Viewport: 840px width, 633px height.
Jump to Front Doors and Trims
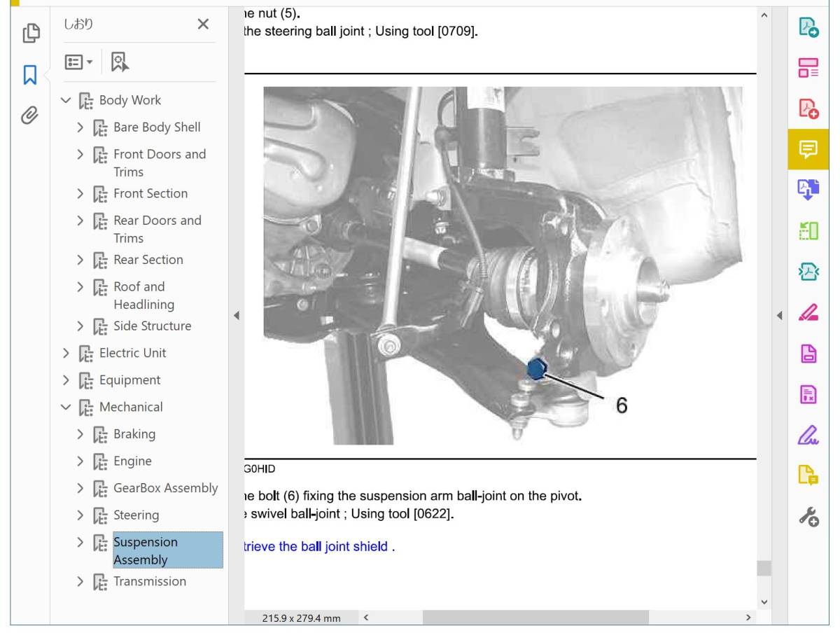coord(160,162)
